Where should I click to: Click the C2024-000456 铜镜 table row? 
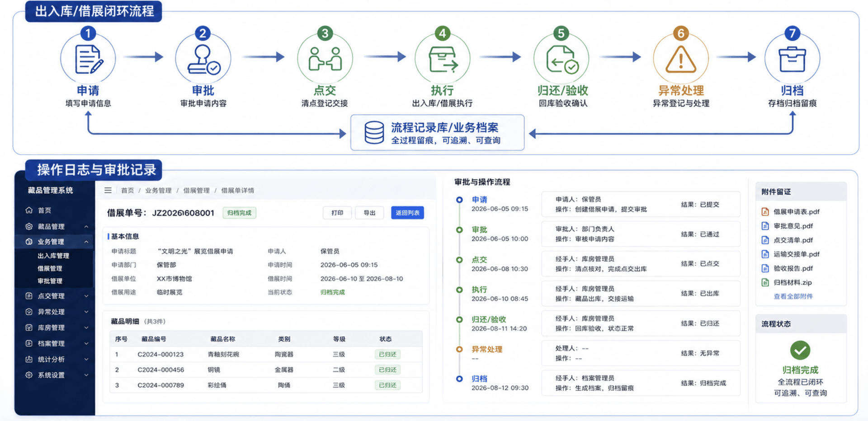266,370
